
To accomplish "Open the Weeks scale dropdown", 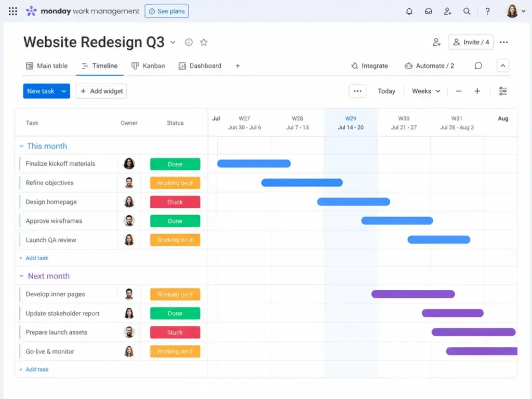I will [426, 91].
